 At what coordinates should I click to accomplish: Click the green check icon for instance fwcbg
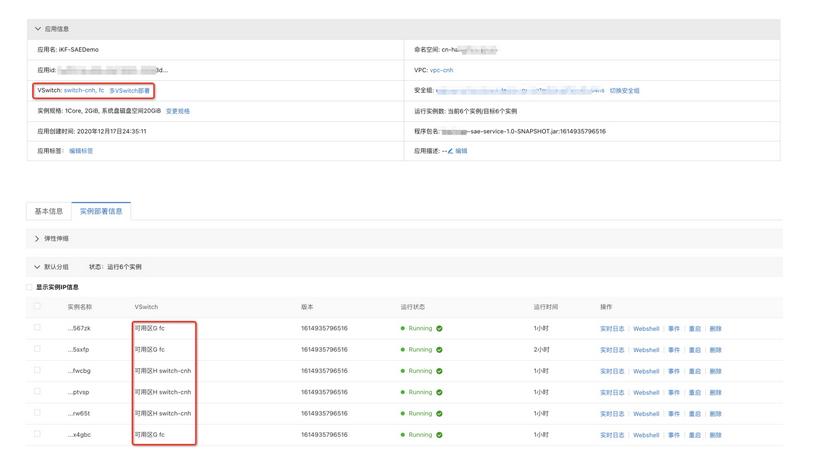tap(439, 371)
